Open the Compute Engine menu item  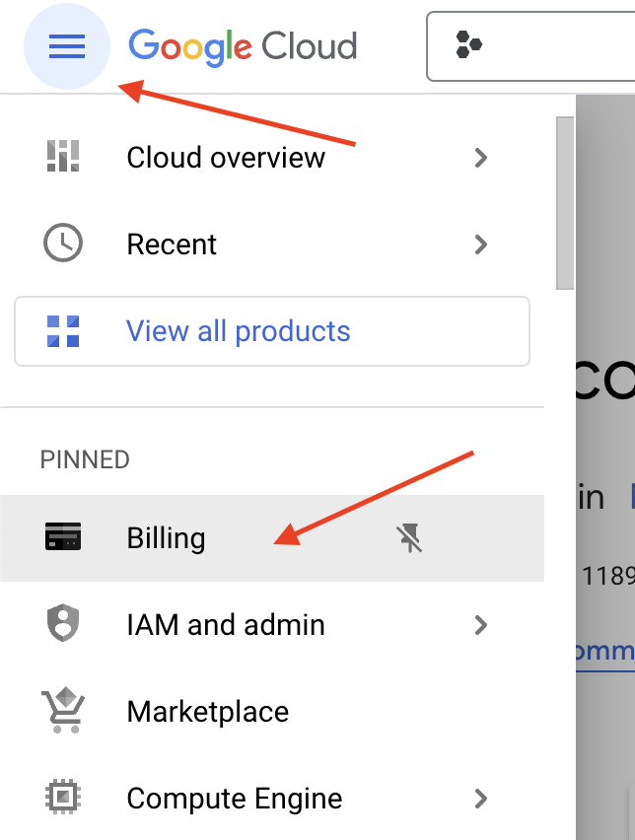(272, 799)
